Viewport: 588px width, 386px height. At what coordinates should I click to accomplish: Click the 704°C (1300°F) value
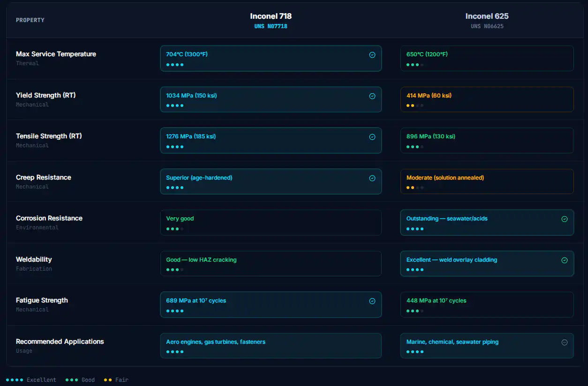(x=187, y=54)
